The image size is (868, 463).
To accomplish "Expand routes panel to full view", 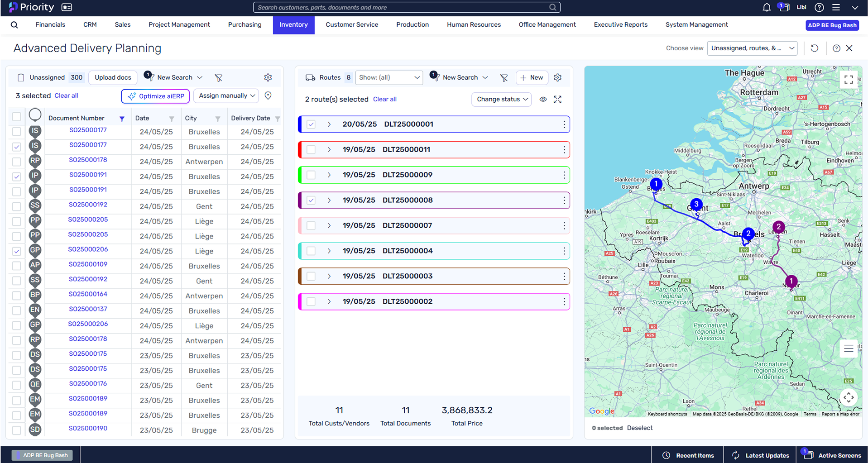I will point(557,100).
